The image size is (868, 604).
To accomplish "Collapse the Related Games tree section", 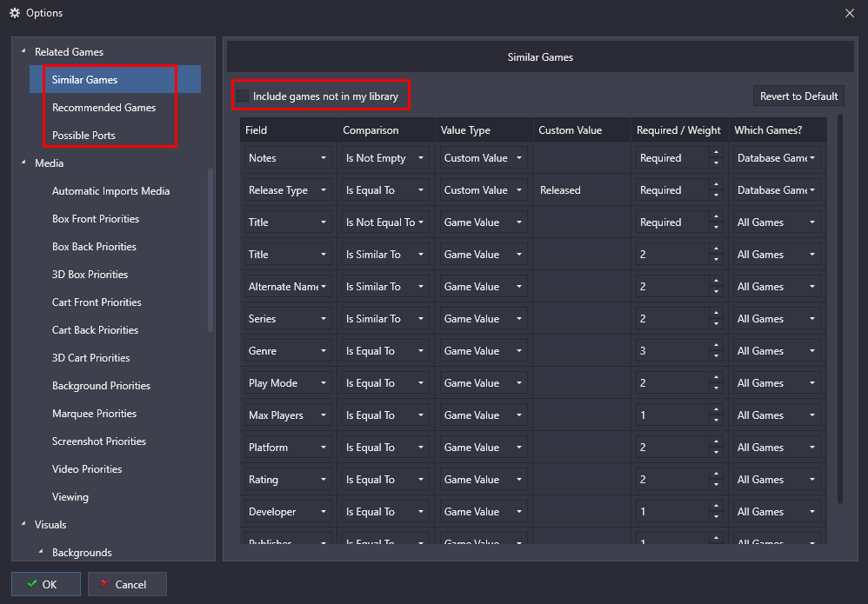I will pyautogui.click(x=23, y=52).
